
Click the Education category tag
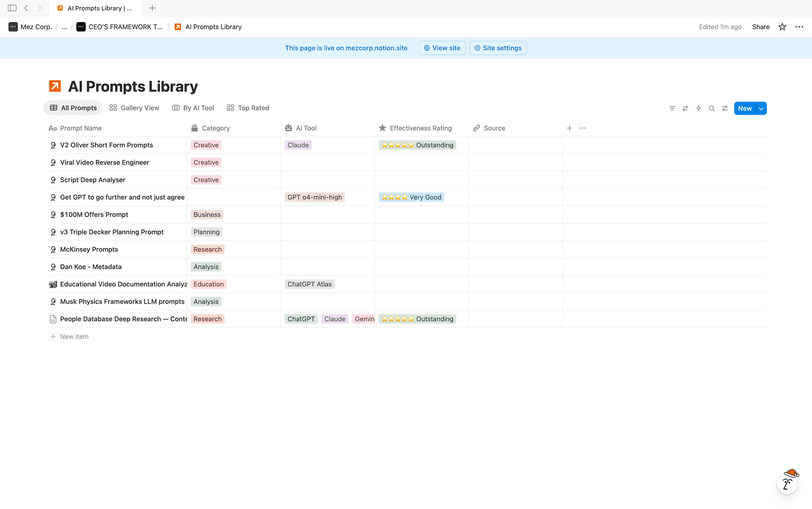(209, 284)
